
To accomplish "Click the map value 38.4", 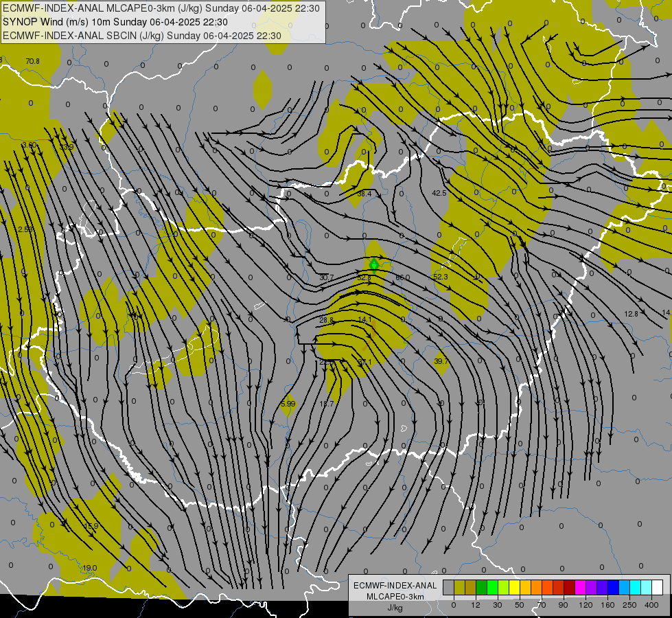I will [x=364, y=194].
